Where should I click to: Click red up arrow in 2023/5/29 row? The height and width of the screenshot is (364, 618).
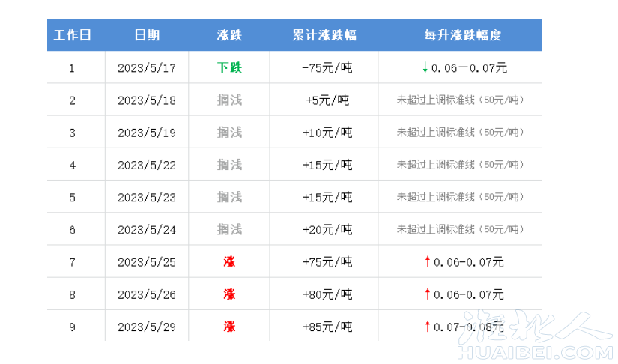427,327
